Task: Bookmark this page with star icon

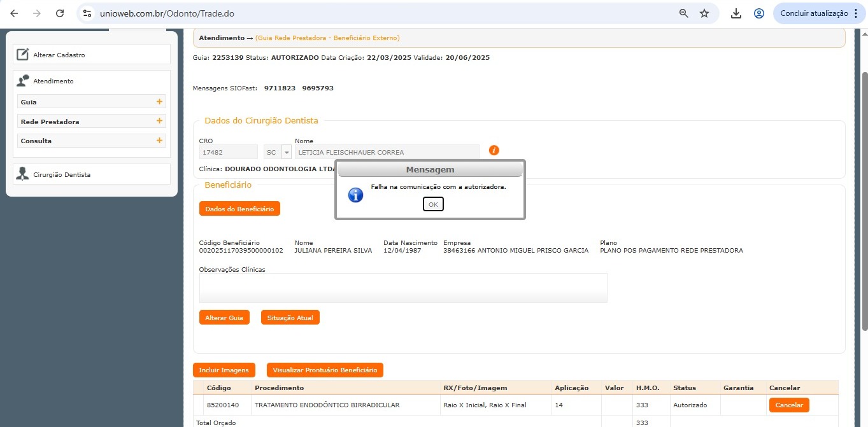Action: (x=704, y=13)
